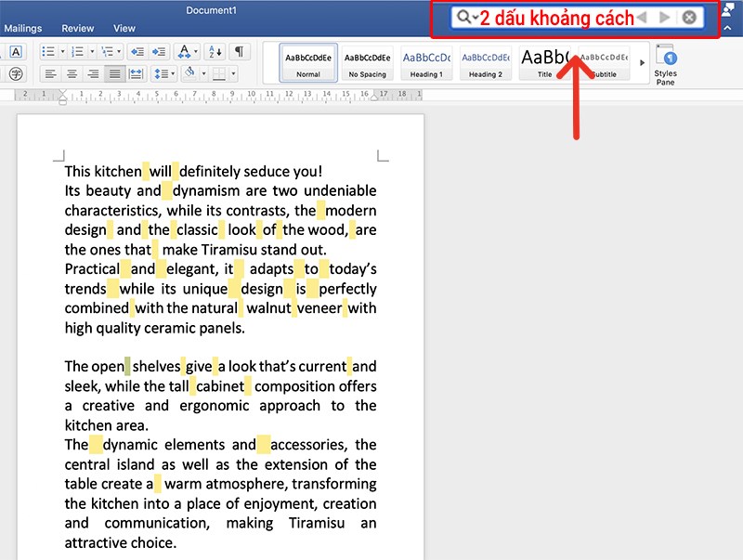Viewport: 743px width, 560px height.
Task: Apply the Heading 1 style
Action: pyautogui.click(x=426, y=63)
